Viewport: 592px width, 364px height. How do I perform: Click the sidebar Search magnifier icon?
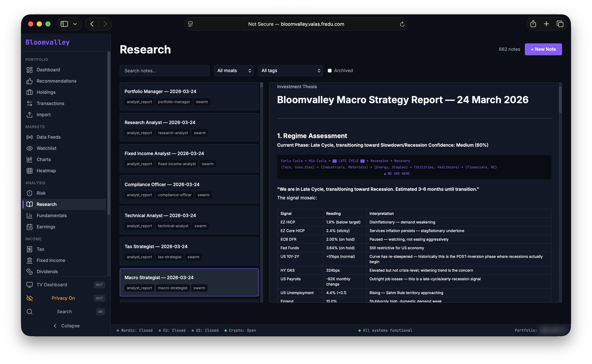[29, 311]
